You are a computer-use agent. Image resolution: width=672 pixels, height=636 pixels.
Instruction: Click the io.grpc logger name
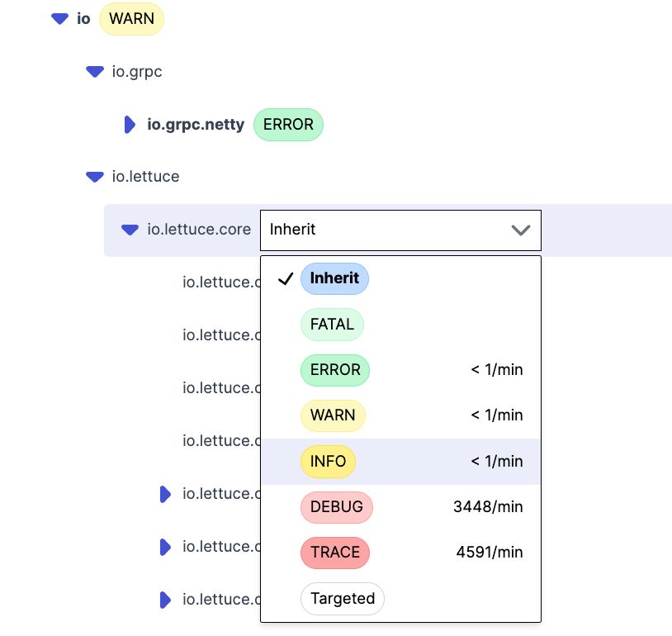point(137,71)
